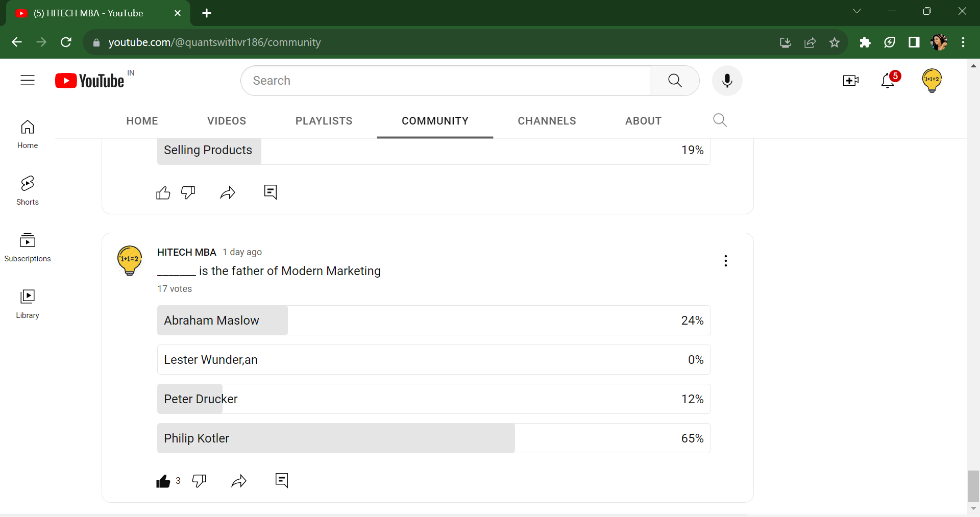
Task: Toggle the browser side panel
Action: pos(914,42)
